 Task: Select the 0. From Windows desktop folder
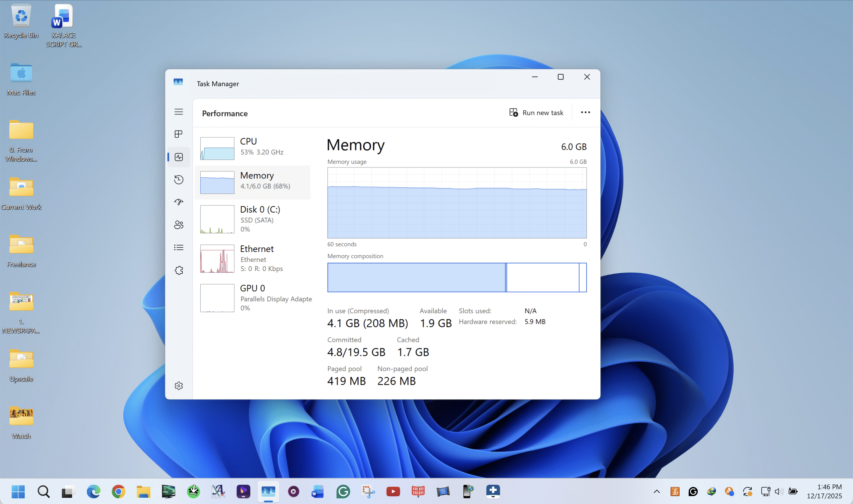pos(21,140)
